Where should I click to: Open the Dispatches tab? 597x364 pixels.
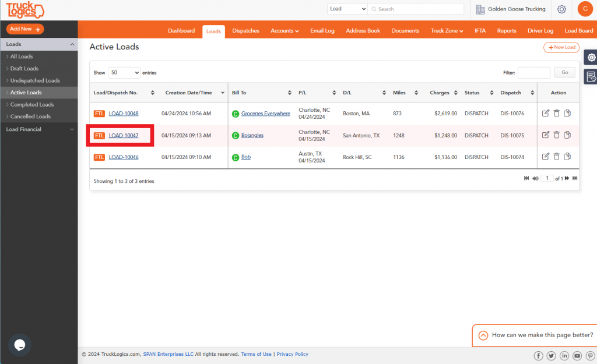pyautogui.click(x=245, y=31)
